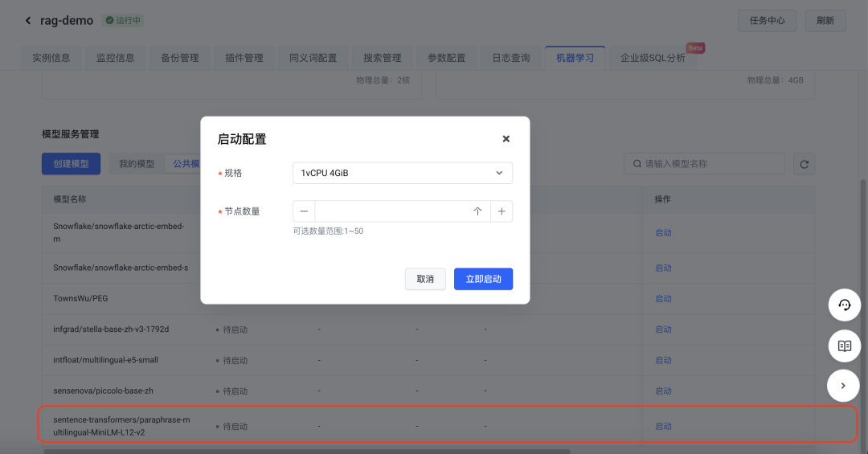Switch to the 插件管理 tab
868x454 pixels.
244,58
